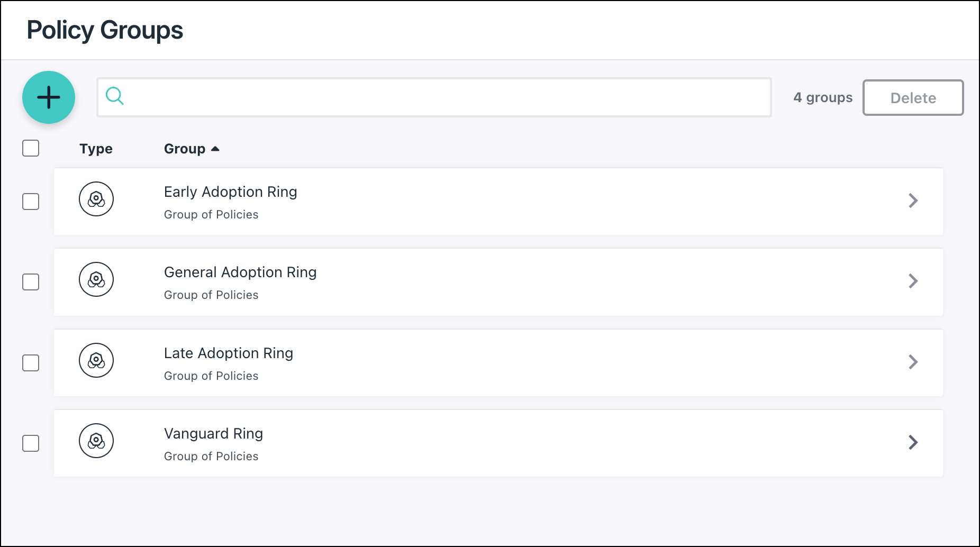Focus the policy groups search field
The image size is (980, 547).
(x=444, y=97)
